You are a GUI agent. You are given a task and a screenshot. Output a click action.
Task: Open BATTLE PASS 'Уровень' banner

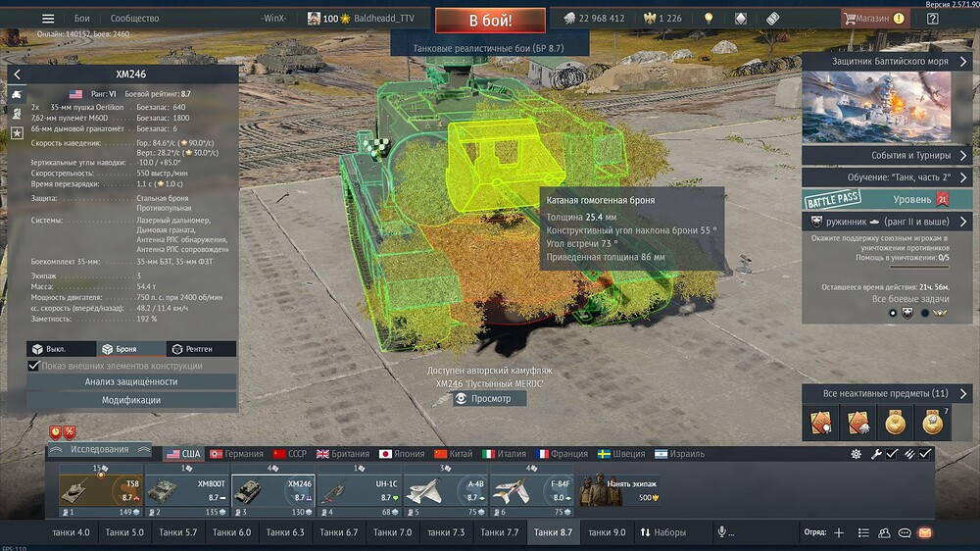click(887, 199)
